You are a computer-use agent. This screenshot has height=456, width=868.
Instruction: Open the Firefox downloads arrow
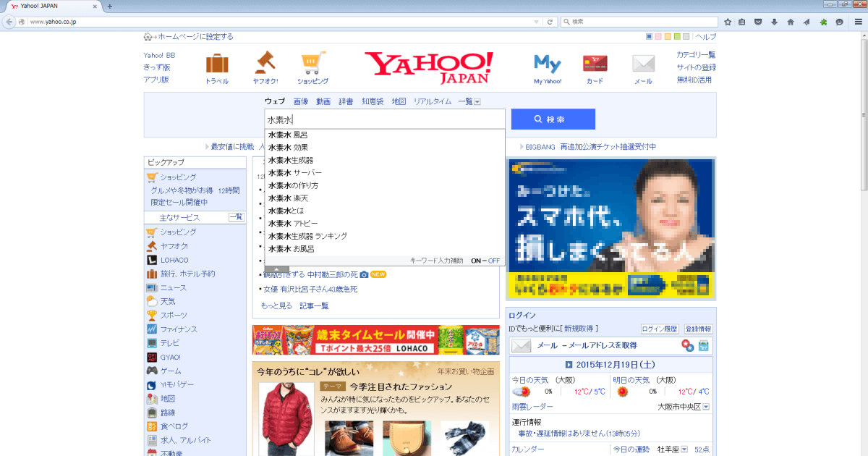click(774, 22)
